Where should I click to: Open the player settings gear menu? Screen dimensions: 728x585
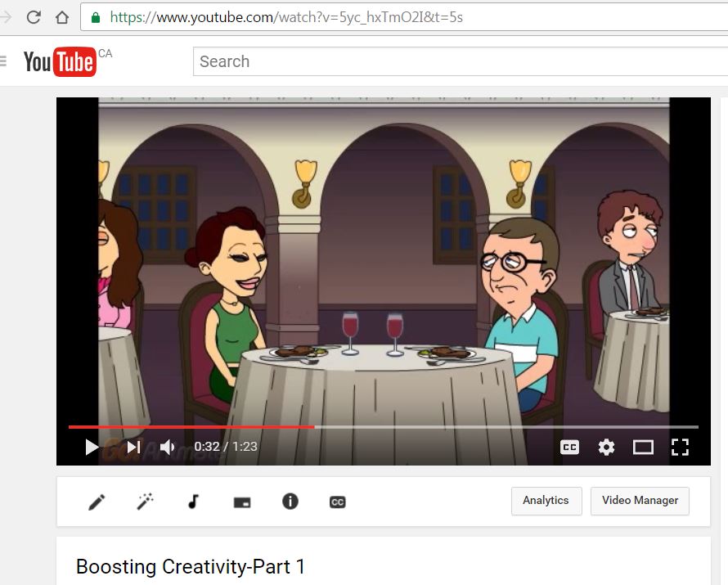point(606,447)
